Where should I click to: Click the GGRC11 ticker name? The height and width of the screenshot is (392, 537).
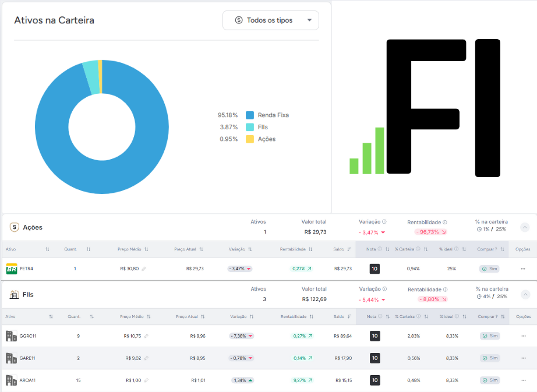[28, 336]
